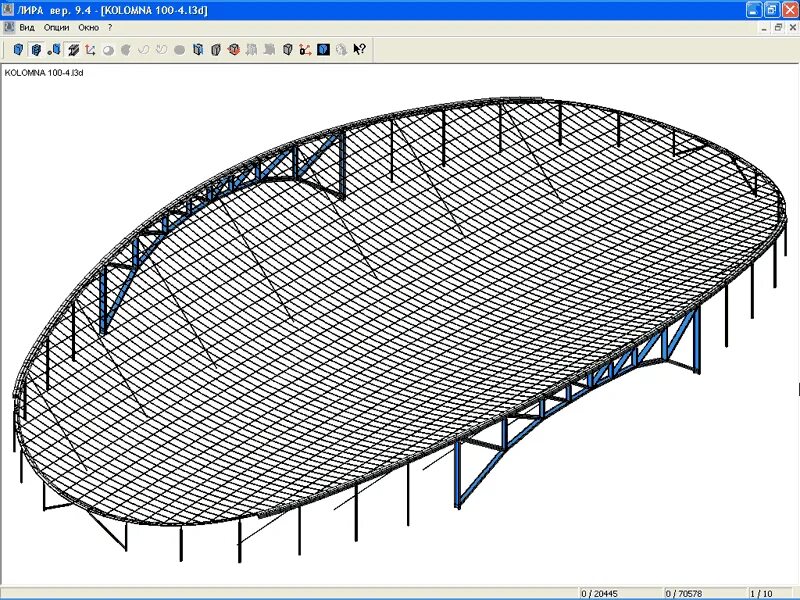The image size is (800, 600).
Task: Click the first grayed-out building icon
Action: (x=252, y=49)
